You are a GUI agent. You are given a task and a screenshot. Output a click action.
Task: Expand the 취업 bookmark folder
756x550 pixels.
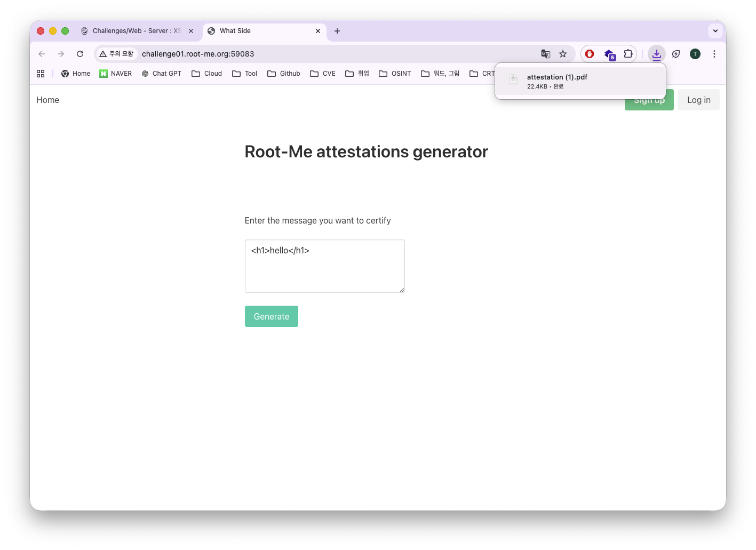click(357, 74)
